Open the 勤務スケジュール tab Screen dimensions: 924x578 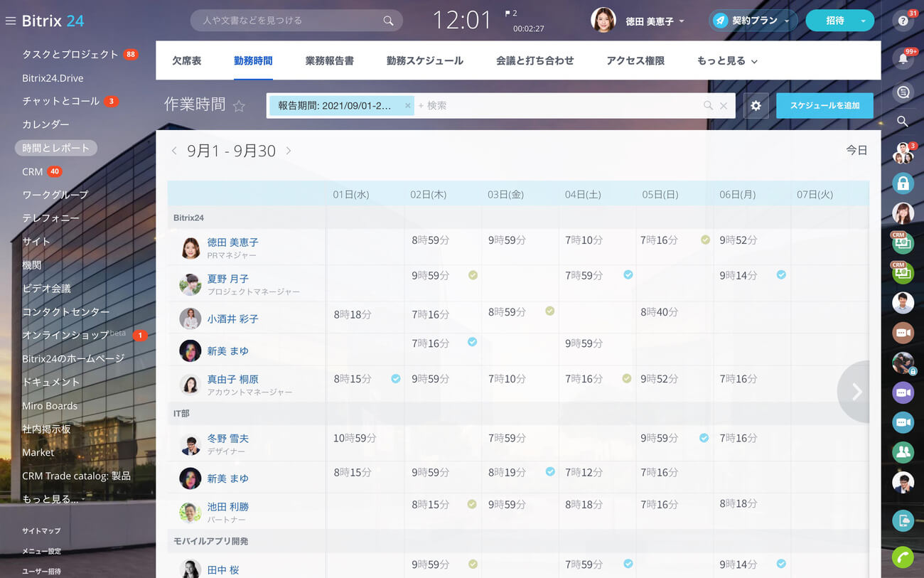(425, 61)
